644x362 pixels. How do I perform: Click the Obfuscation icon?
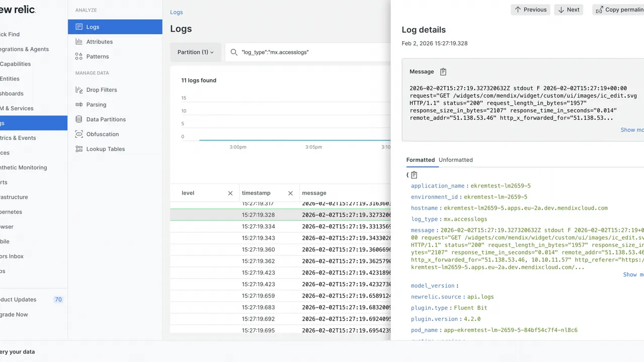(x=78, y=134)
